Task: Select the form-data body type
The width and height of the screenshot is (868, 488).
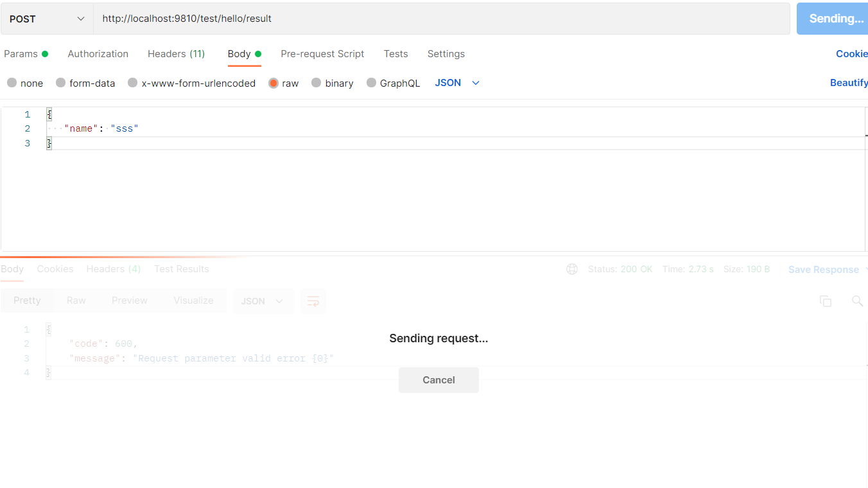Action: pyautogui.click(x=85, y=83)
